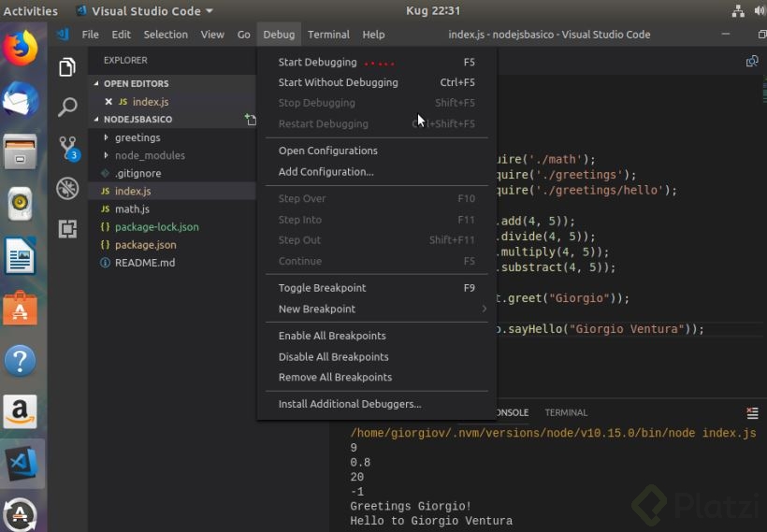Image resolution: width=767 pixels, height=532 pixels.
Task: Switch to the TERMINAL panel tab
Action: [x=566, y=412]
